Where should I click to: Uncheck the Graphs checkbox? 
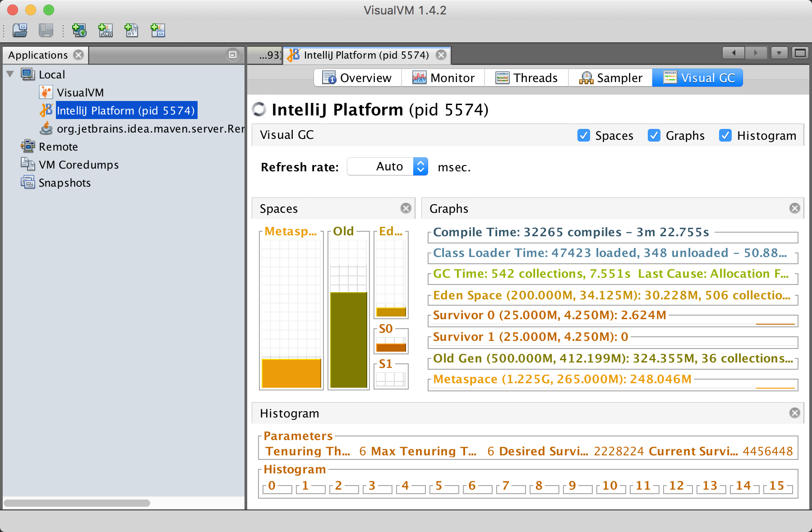tap(654, 135)
